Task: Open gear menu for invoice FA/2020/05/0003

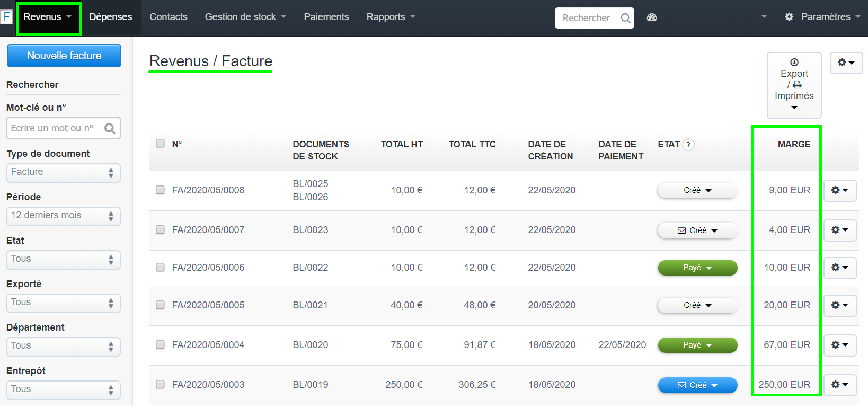Action: 839,385
